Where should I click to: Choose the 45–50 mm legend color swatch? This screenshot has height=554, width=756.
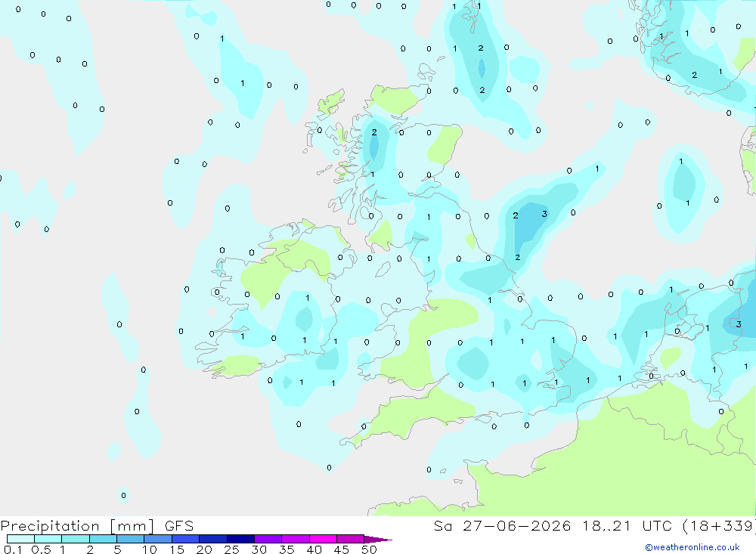[351, 539]
